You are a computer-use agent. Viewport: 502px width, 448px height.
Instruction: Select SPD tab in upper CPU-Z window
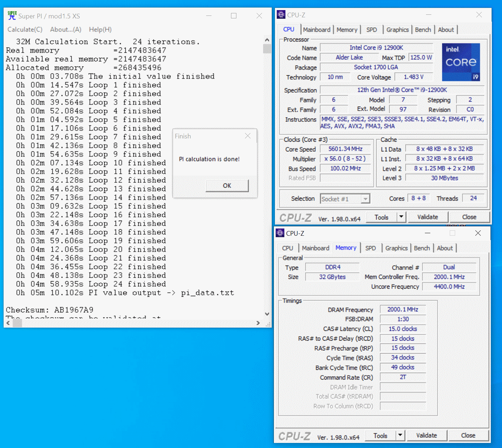tap(372, 30)
